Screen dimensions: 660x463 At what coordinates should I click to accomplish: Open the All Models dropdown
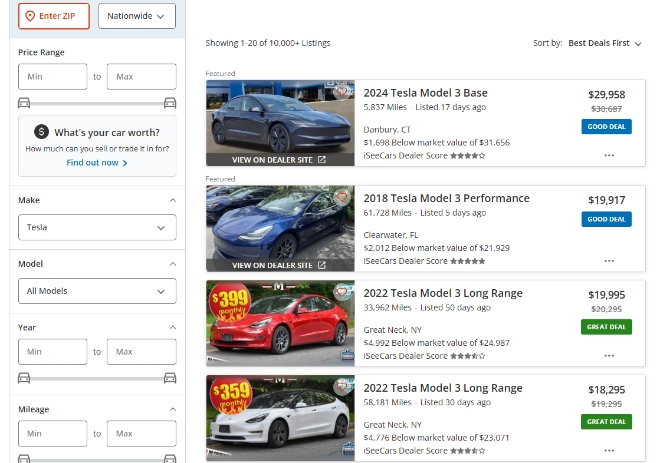coord(97,291)
